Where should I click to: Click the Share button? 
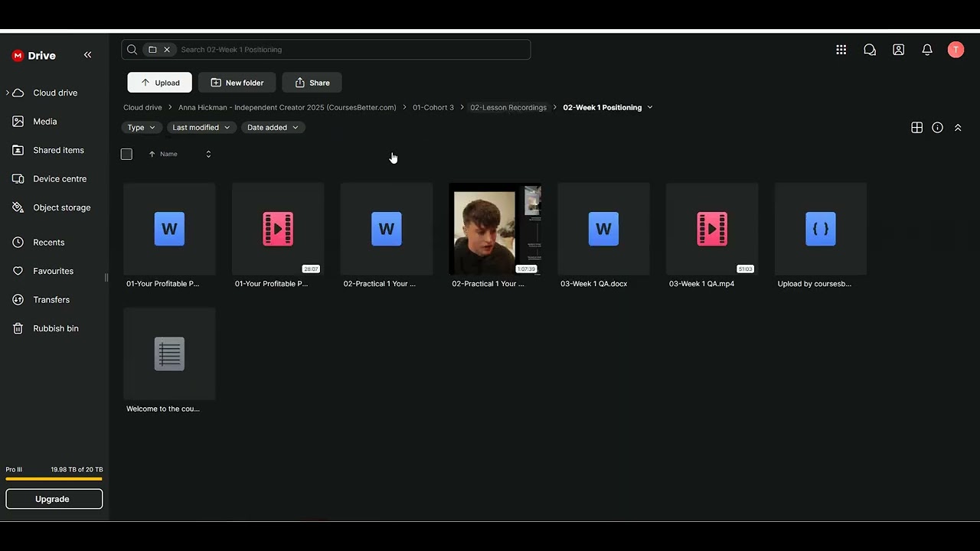312,83
